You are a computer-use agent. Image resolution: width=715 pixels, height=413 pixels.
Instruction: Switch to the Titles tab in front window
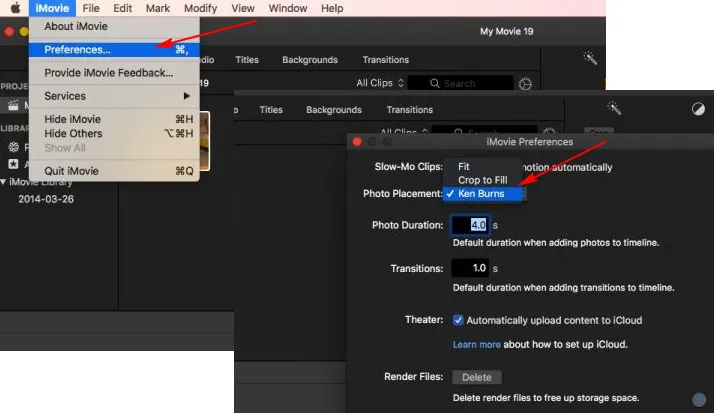[271, 110]
